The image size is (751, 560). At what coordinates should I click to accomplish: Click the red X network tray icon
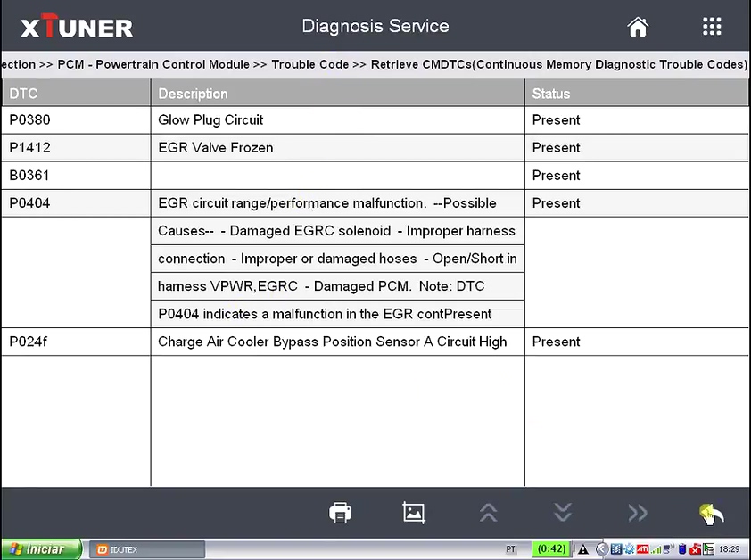point(696,549)
